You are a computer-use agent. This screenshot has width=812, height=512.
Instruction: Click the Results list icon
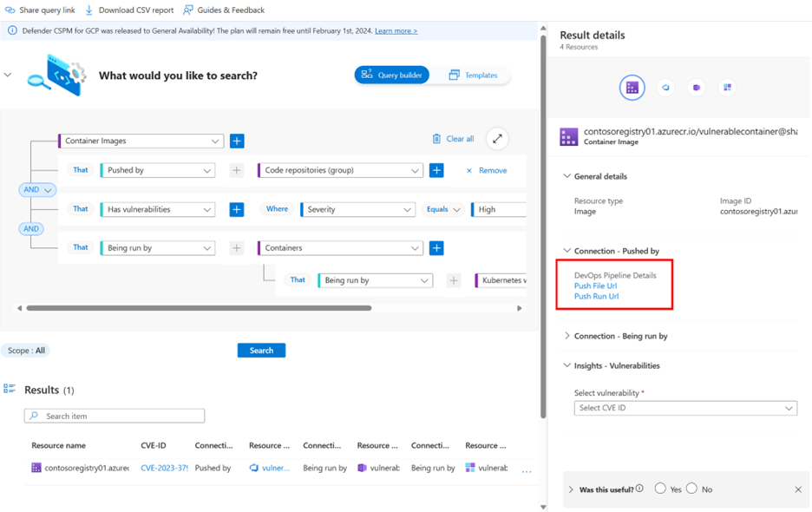click(x=10, y=389)
